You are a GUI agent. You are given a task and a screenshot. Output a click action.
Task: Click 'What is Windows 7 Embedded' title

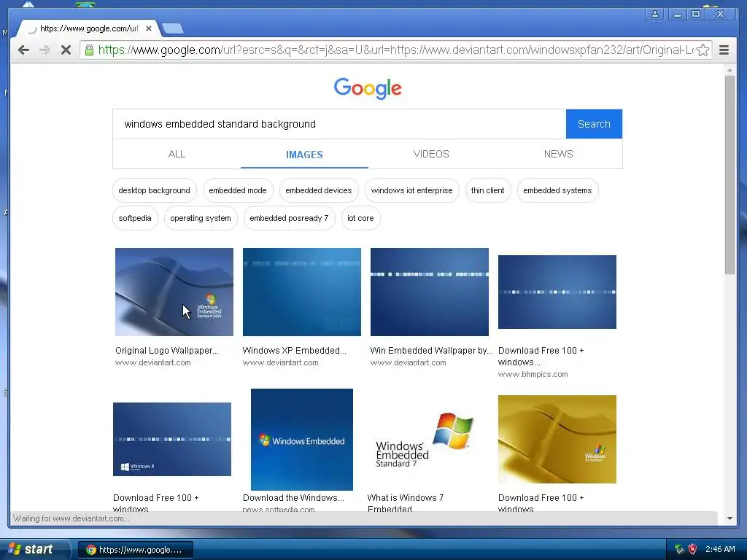[406, 503]
